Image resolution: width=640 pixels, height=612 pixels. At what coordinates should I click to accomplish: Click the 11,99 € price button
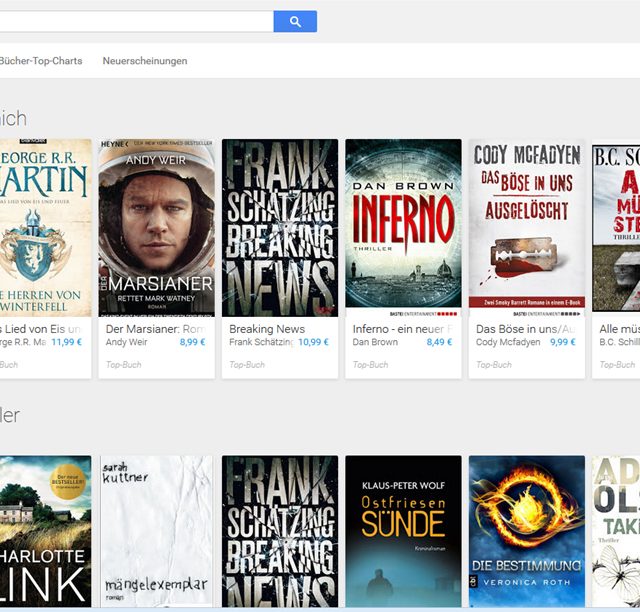[67, 342]
